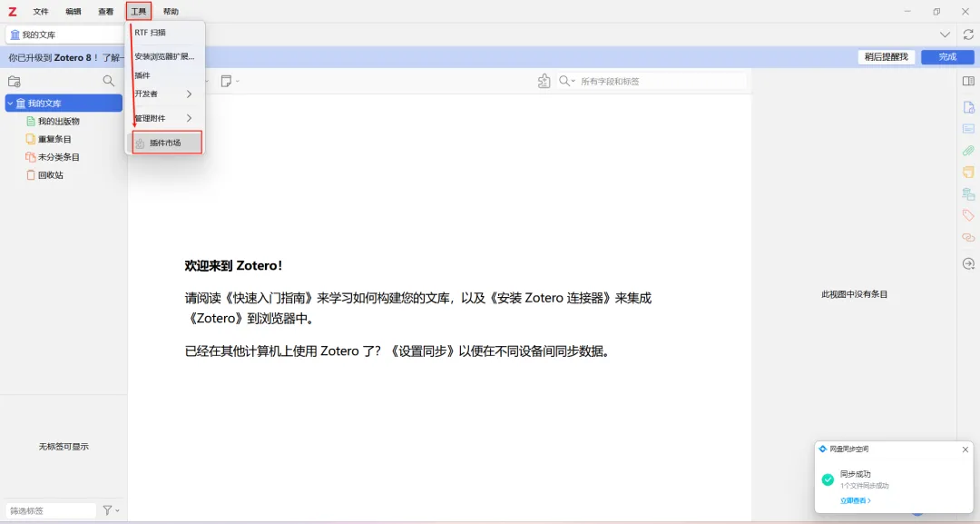
Task: Click the blue 完成 button
Action: pyautogui.click(x=947, y=57)
